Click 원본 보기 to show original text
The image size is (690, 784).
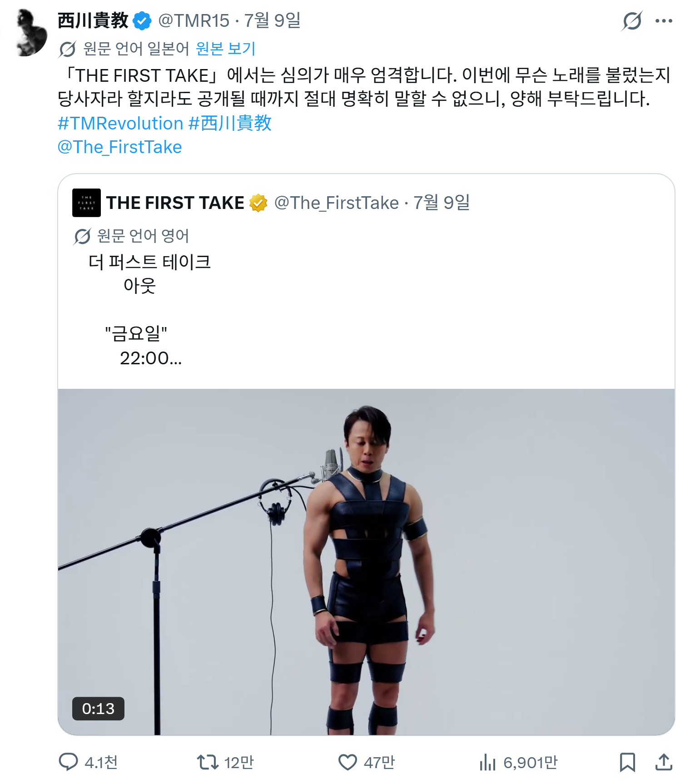[x=226, y=49]
